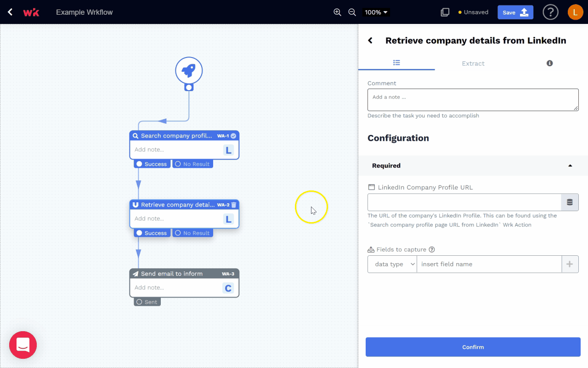
Task: Save the Wrkflow
Action: (x=515, y=12)
